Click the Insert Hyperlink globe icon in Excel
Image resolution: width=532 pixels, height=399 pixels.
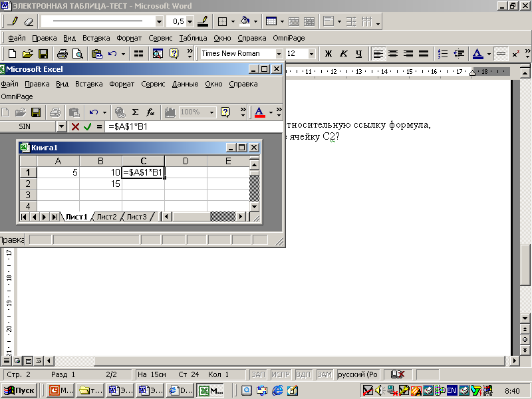point(120,112)
